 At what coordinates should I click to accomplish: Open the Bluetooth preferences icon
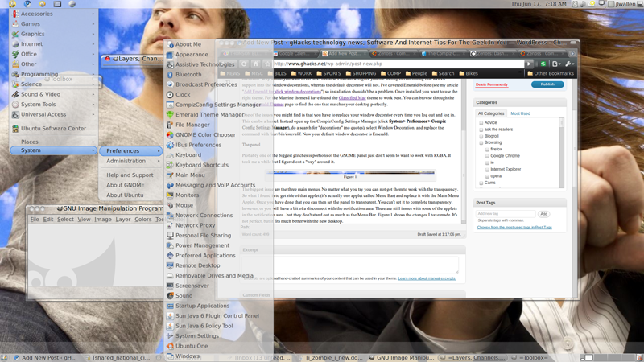point(170,75)
